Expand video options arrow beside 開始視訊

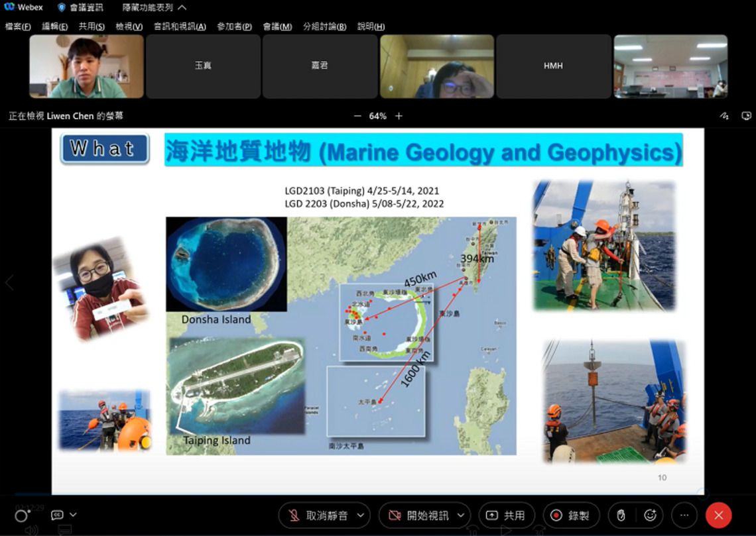[461, 515]
